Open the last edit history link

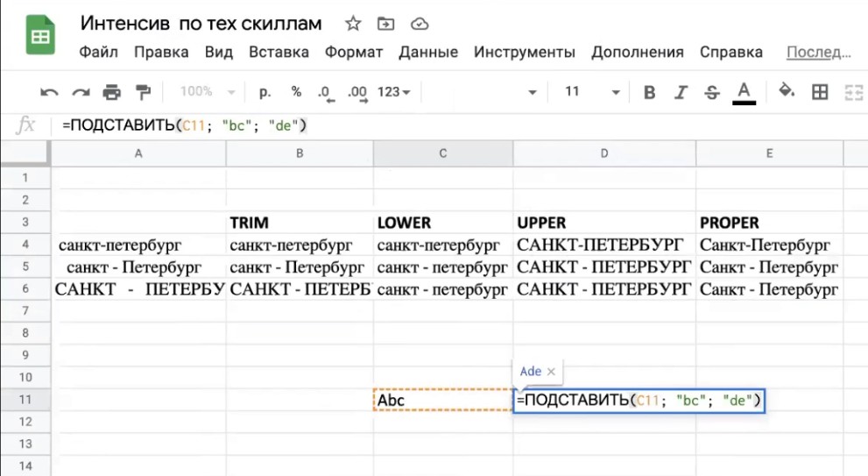point(819,52)
